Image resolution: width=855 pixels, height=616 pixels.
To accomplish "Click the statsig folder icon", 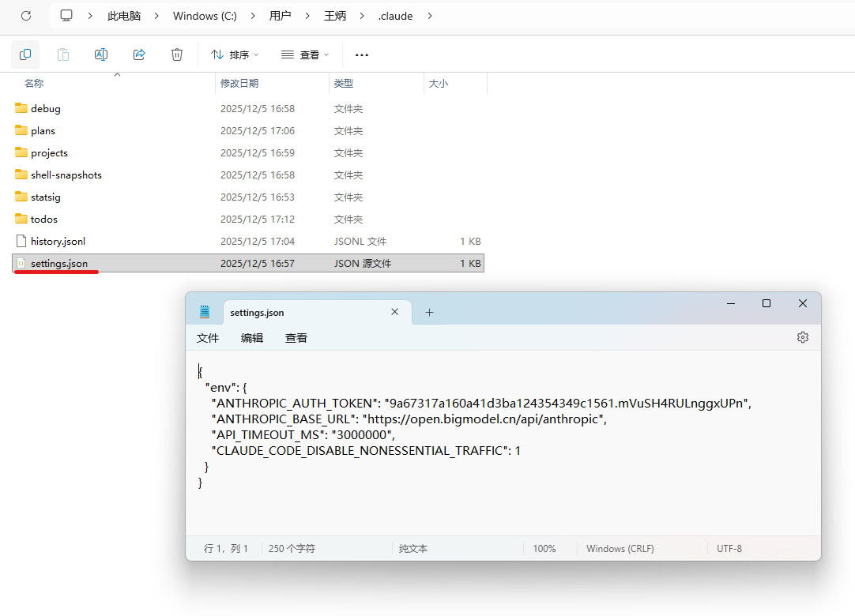I will click(21, 196).
